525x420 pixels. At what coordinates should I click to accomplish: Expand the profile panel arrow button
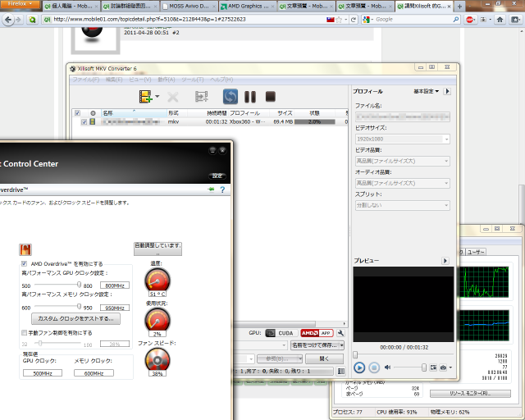click(447, 91)
